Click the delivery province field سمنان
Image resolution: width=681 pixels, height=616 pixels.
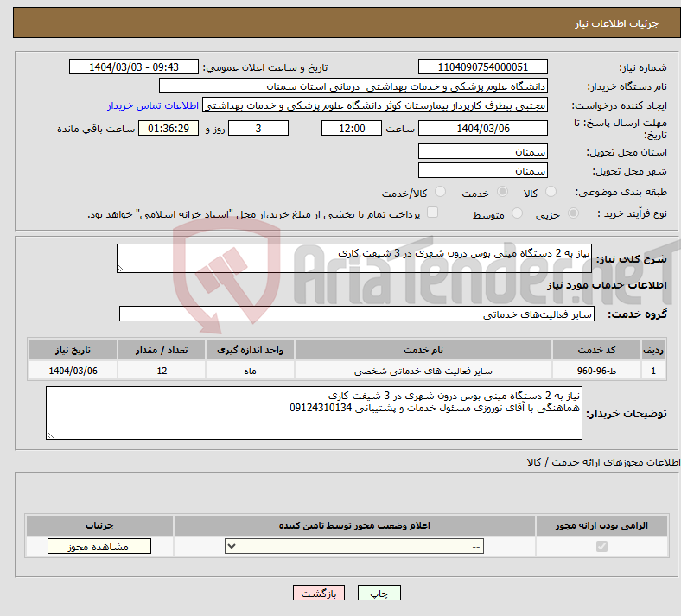point(482,151)
